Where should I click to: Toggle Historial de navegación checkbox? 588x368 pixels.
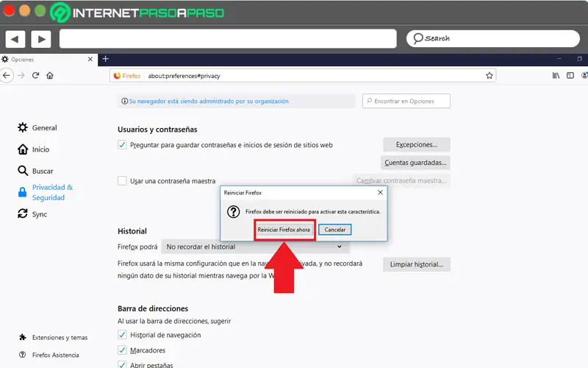pyautogui.click(x=122, y=335)
